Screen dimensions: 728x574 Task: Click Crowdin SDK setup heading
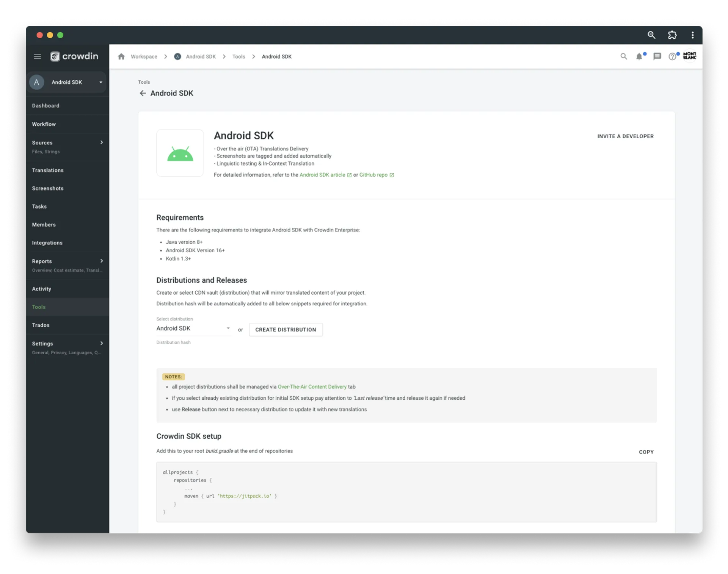coord(189,436)
